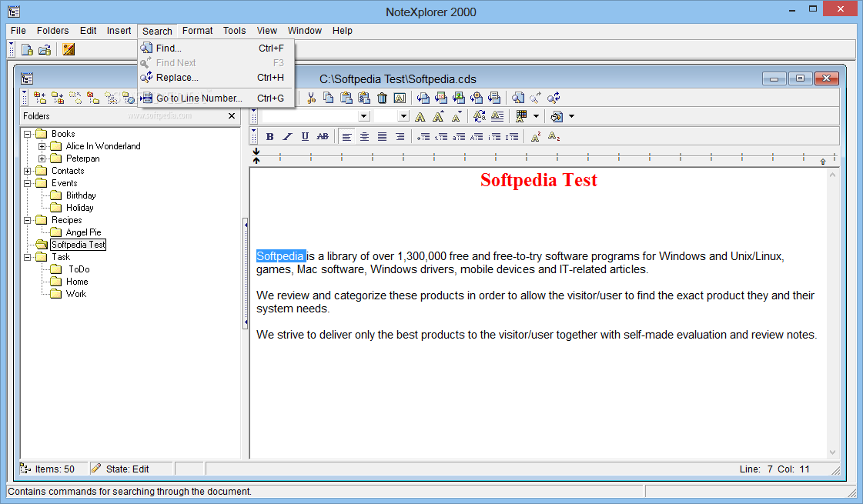This screenshot has width=863, height=504.
Task: Collapse the Books folder node
Action: coord(27,134)
